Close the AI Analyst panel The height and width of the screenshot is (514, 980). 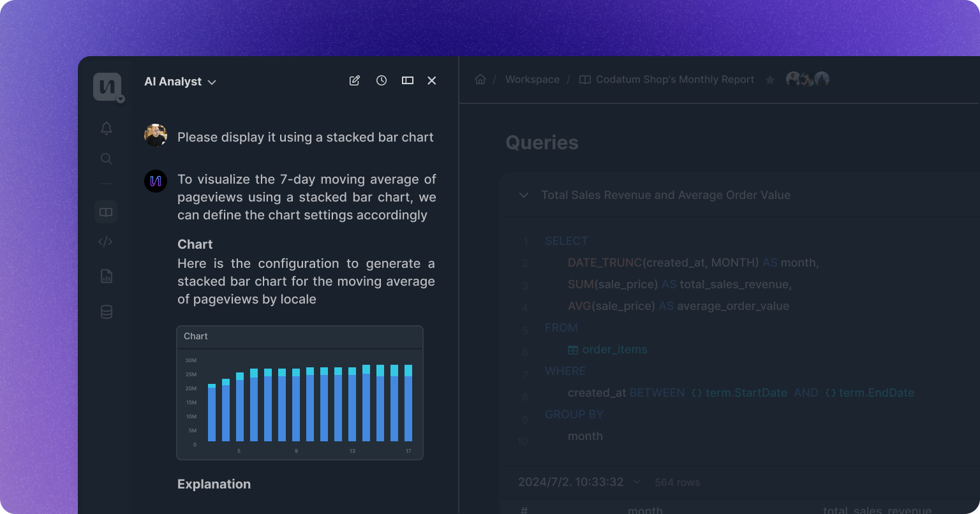tap(432, 80)
